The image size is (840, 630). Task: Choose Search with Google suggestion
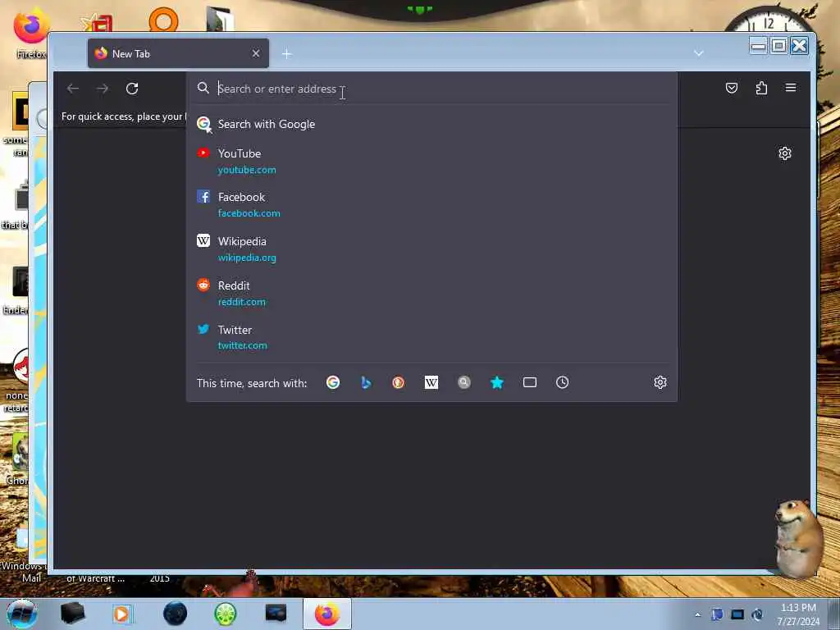coord(431,125)
